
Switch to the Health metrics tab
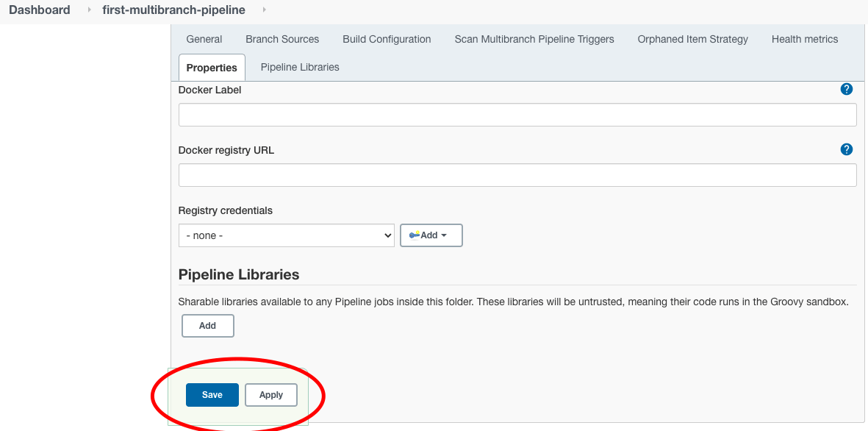pos(805,39)
